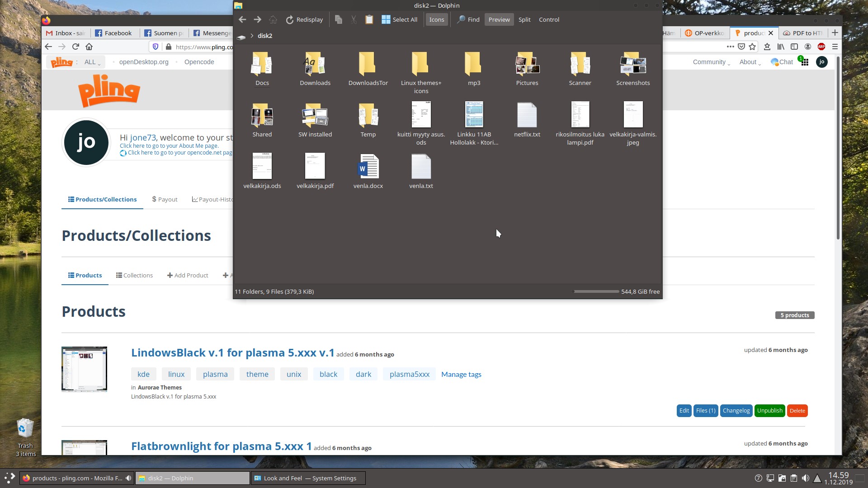The width and height of the screenshot is (868, 488).
Task: Select the kuitti myyty asus.ods file
Action: click(x=421, y=123)
